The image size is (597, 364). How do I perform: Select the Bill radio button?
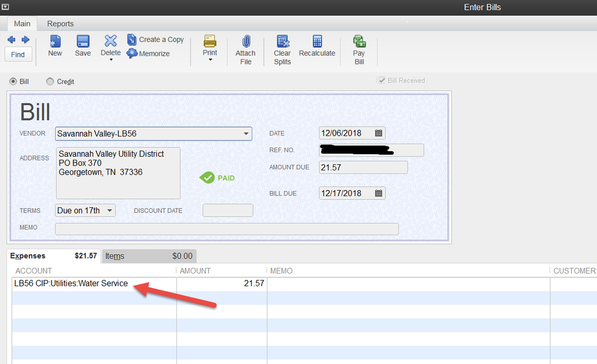13,81
